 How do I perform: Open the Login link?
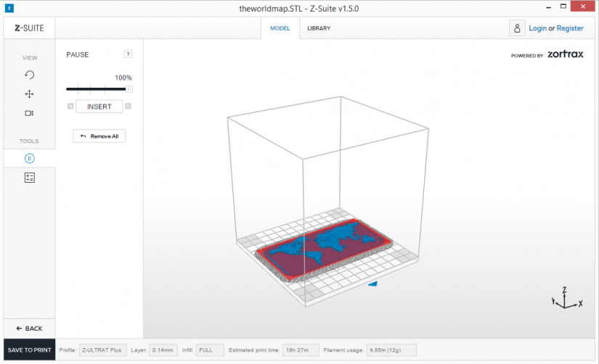[537, 28]
